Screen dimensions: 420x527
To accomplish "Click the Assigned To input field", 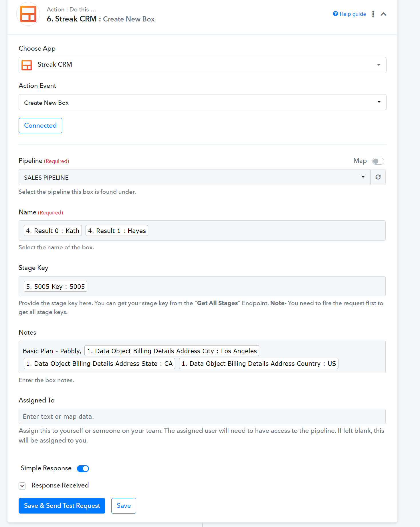I will 202,417.
